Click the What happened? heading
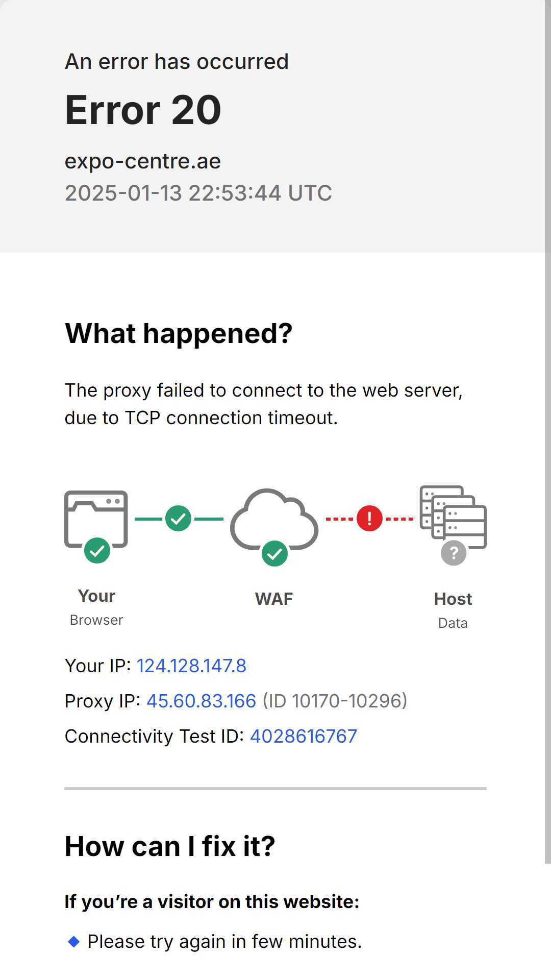 click(179, 334)
